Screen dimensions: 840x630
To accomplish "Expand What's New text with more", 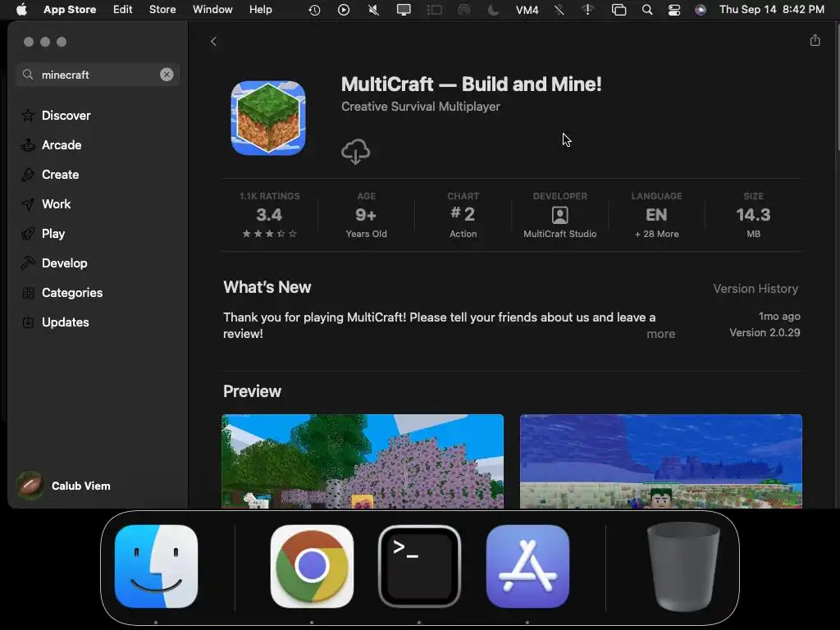I will click(x=660, y=334).
